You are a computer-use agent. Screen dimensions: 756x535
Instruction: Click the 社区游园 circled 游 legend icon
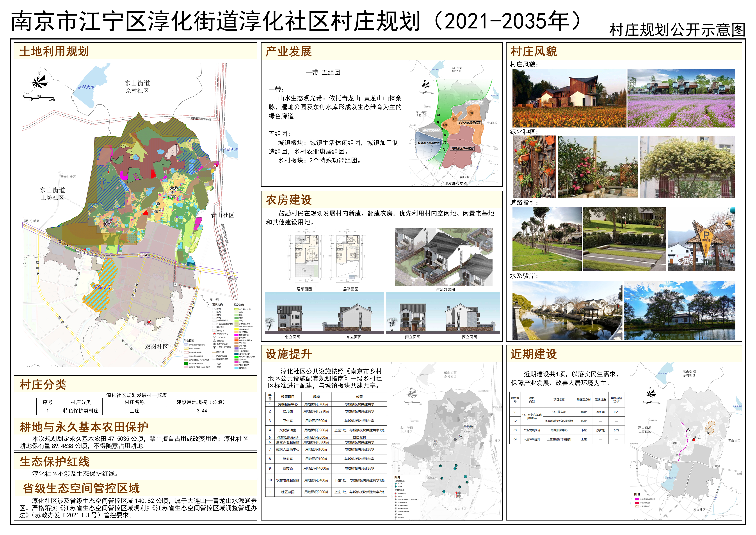pos(215,341)
